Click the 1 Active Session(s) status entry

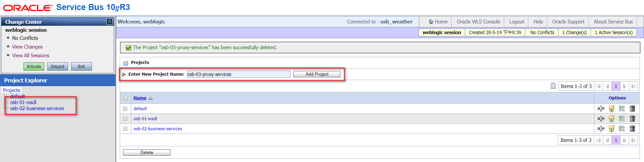614,32
